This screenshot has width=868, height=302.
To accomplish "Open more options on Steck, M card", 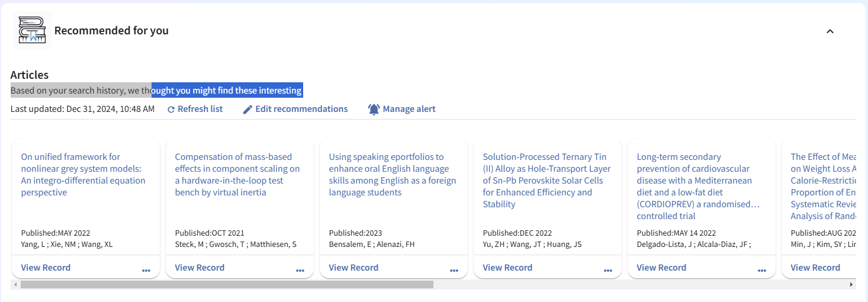I will pos(300,271).
